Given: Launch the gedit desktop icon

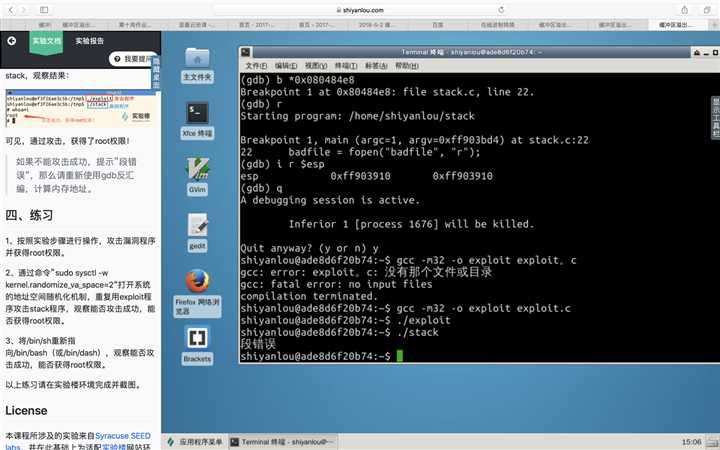Looking at the screenshot, I should click(197, 233).
